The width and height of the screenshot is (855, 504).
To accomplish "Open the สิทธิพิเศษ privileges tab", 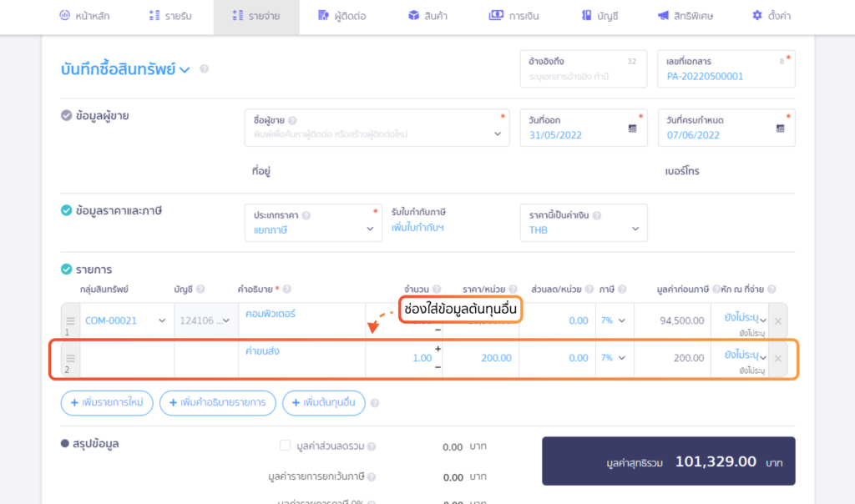I will (686, 16).
